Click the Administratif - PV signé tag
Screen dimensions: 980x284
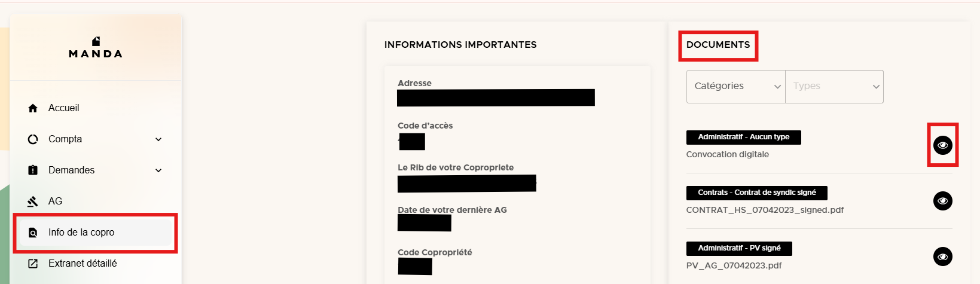pyautogui.click(x=739, y=248)
